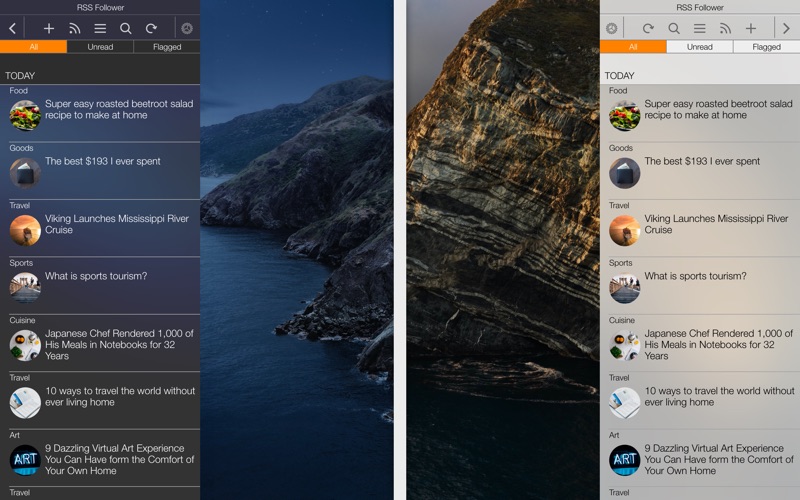
Task: Open 'Japanese Chef Rendered 1,000' article light window
Action: coord(718,344)
